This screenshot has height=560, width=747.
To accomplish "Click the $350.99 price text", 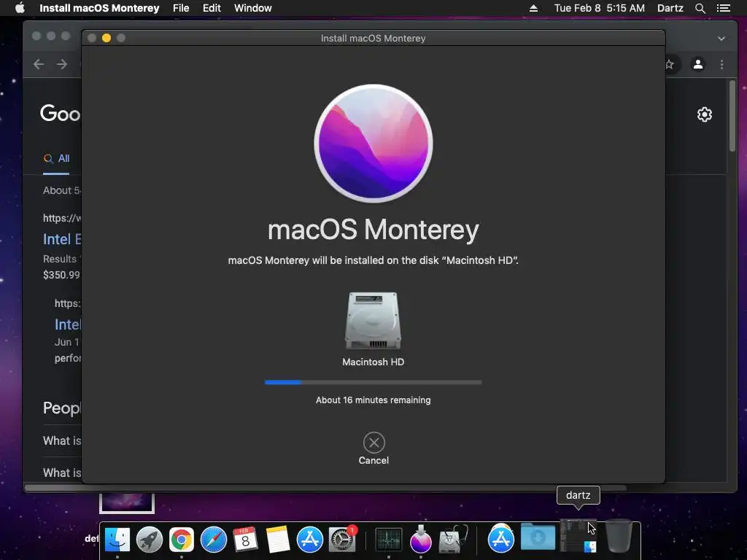I will point(61,275).
